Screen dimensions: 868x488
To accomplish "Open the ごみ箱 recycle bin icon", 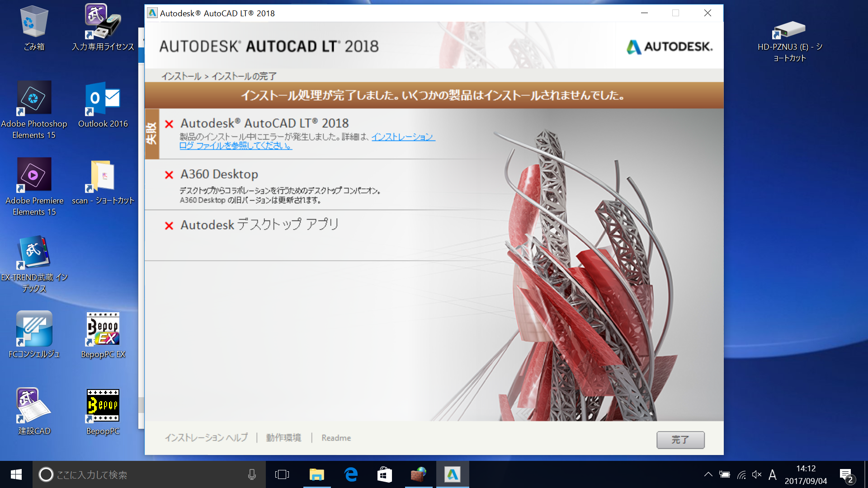I will tap(34, 28).
